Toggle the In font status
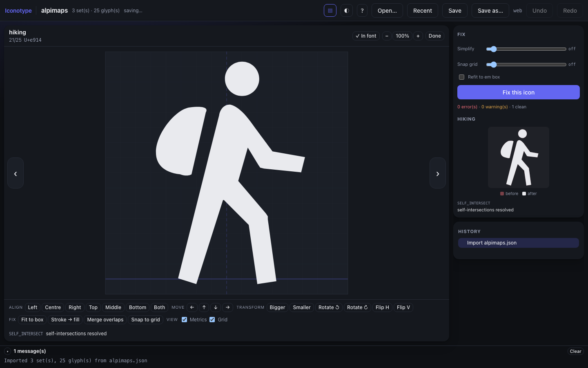 click(x=366, y=36)
